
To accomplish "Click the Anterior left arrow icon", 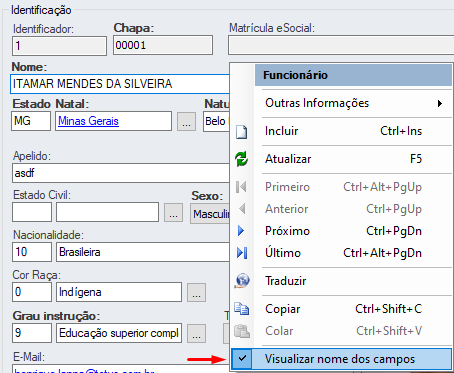I will [242, 209].
